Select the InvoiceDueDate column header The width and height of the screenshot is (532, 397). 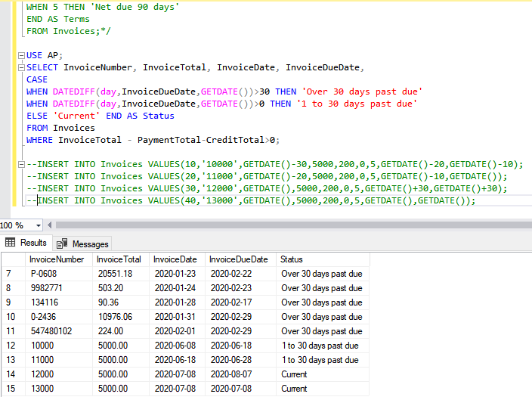pyautogui.click(x=238, y=259)
